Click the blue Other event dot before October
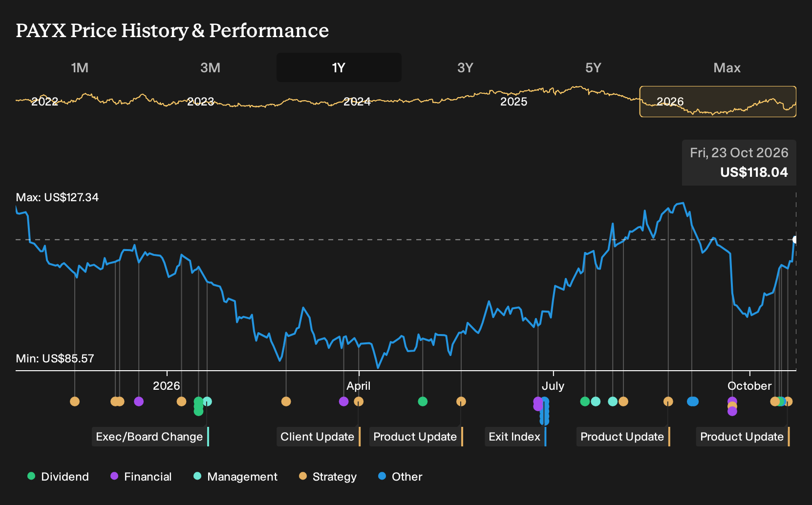The width and height of the screenshot is (812, 505). (692, 401)
